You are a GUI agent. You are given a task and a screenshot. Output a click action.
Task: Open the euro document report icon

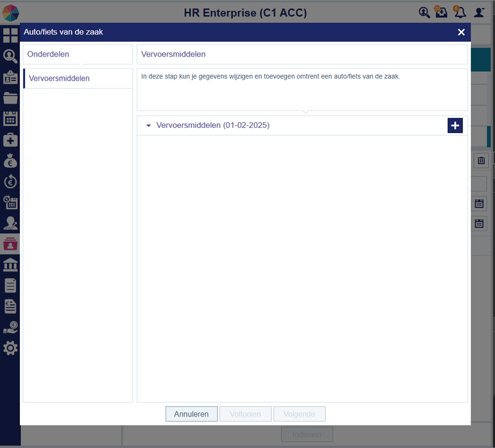pos(10,306)
